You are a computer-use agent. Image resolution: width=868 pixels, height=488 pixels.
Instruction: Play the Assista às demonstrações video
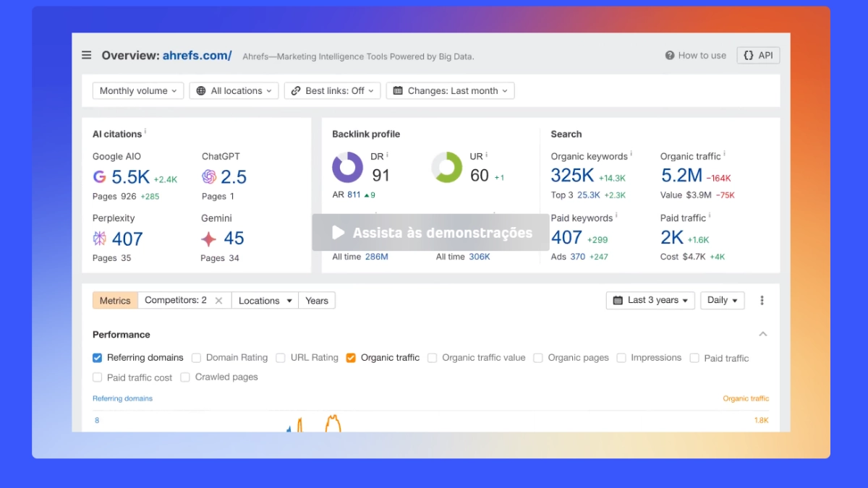(x=430, y=233)
